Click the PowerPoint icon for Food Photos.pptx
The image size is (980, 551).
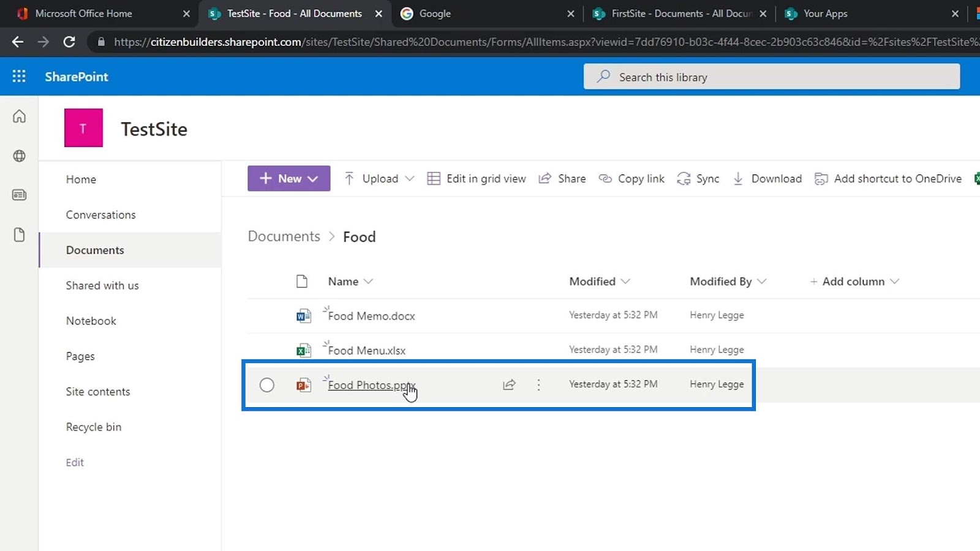[x=303, y=384]
